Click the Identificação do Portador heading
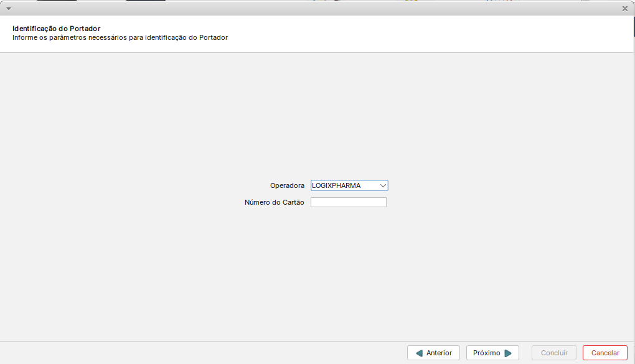The height and width of the screenshot is (364, 635). click(x=56, y=29)
